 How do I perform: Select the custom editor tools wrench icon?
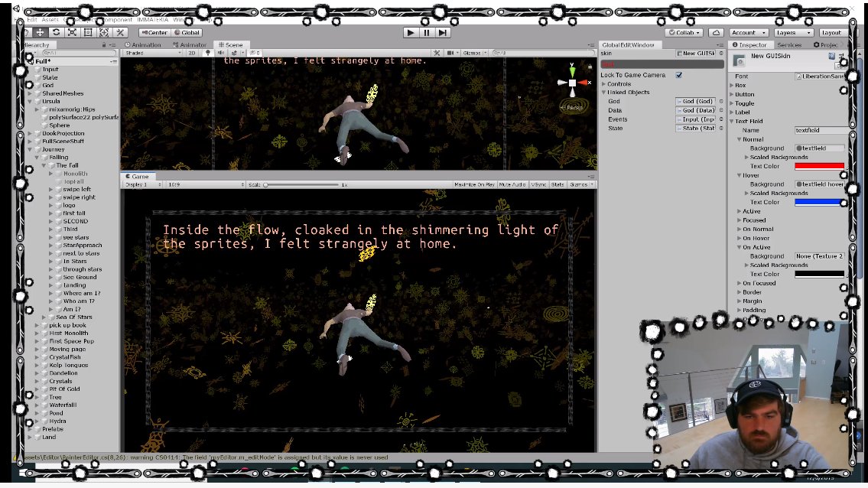(120, 33)
